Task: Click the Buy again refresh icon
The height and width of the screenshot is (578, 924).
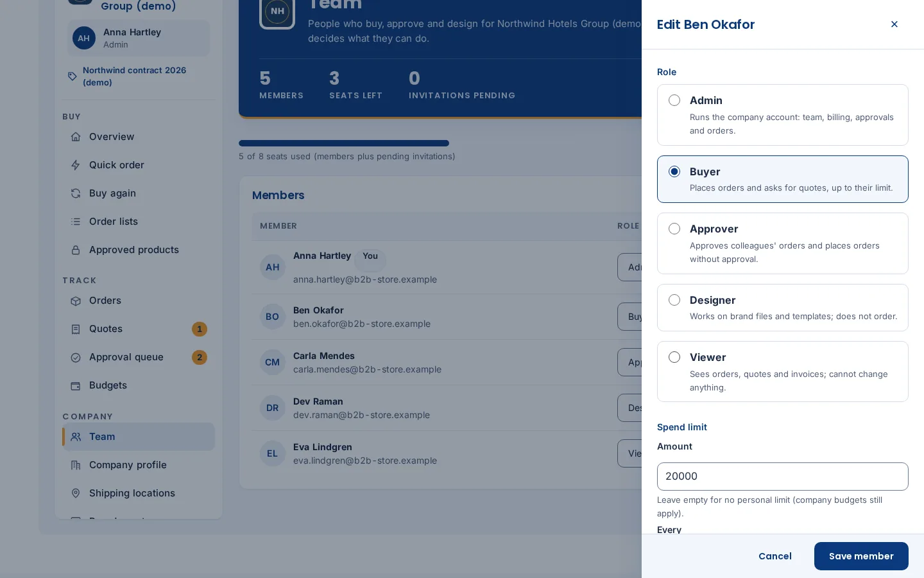Action: point(76,193)
